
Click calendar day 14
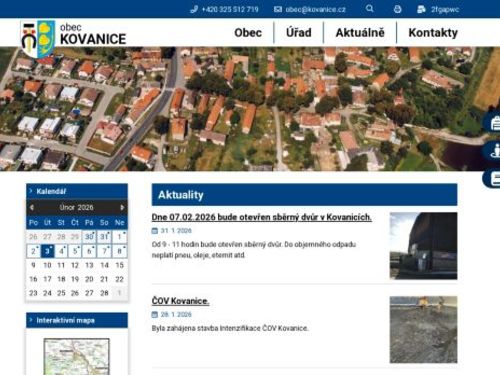(x=104, y=265)
